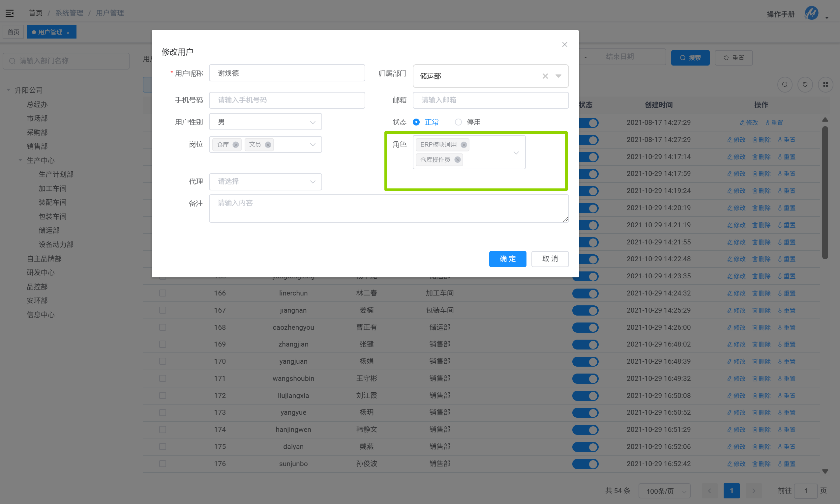840x504 pixels.
Task: Check the checkbox for user 166 linerchun
Action: (x=163, y=293)
